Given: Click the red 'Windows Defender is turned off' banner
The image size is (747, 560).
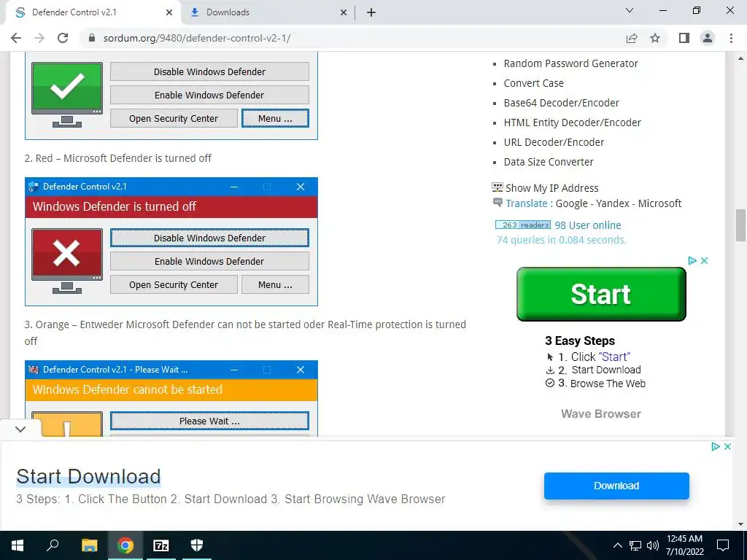Looking at the screenshot, I should pyautogui.click(x=171, y=206).
